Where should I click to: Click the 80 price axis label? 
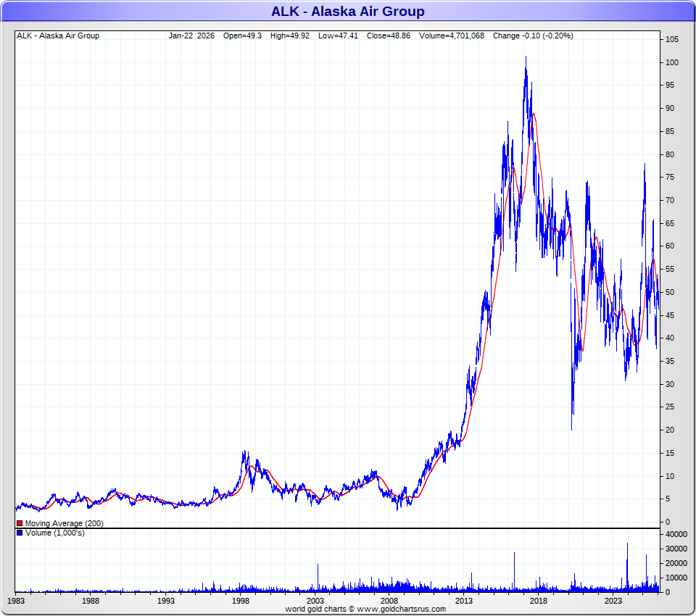pos(670,154)
